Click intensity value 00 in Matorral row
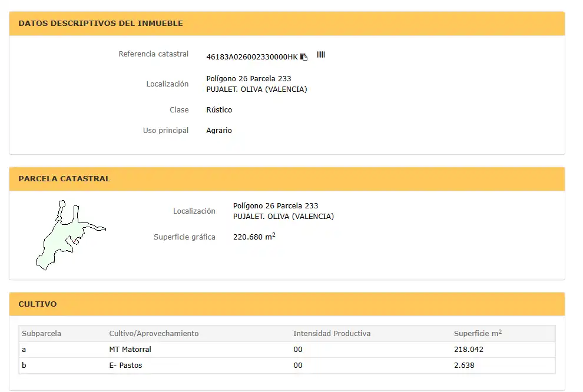The width and height of the screenshot is (583, 392). (298, 350)
